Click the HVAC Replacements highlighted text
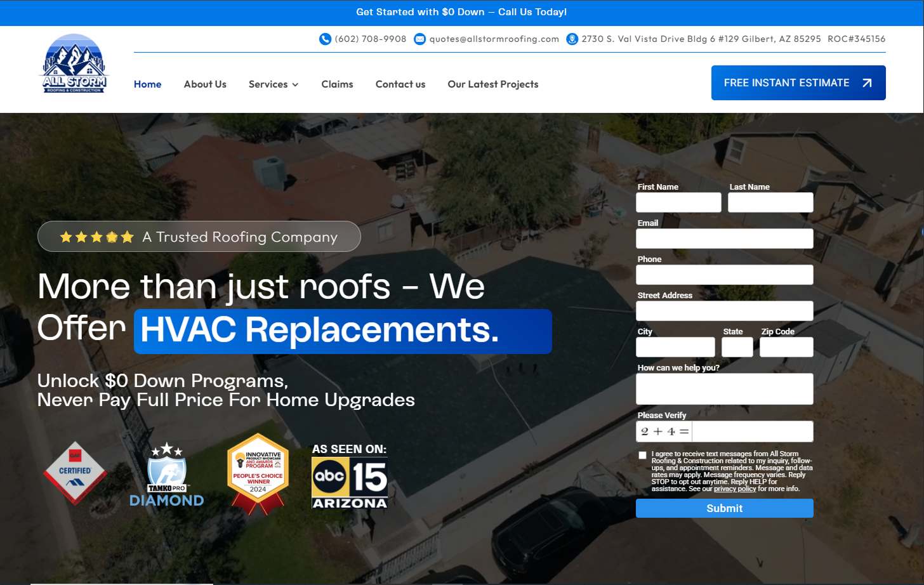This screenshot has width=924, height=585. tap(343, 331)
